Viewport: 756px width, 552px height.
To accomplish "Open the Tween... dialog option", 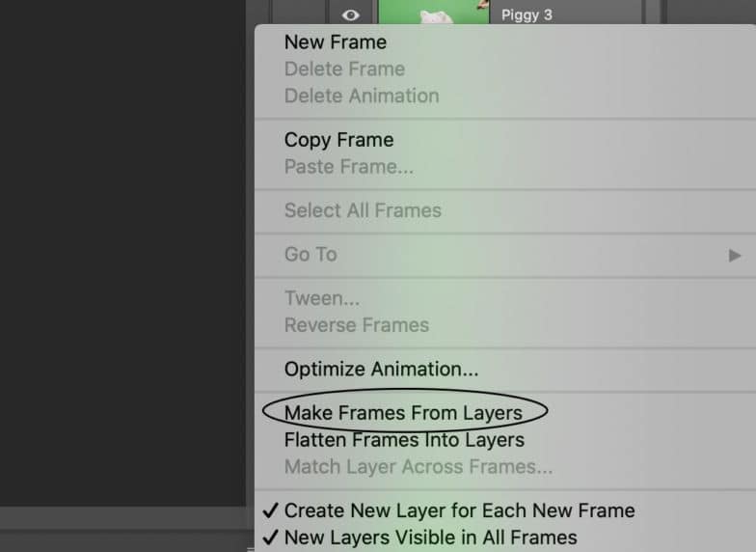I will click(x=321, y=298).
